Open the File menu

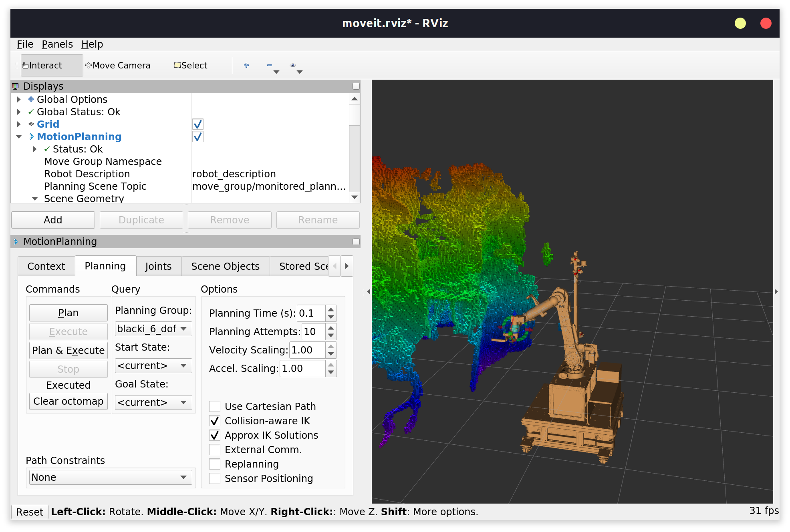tap(24, 44)
